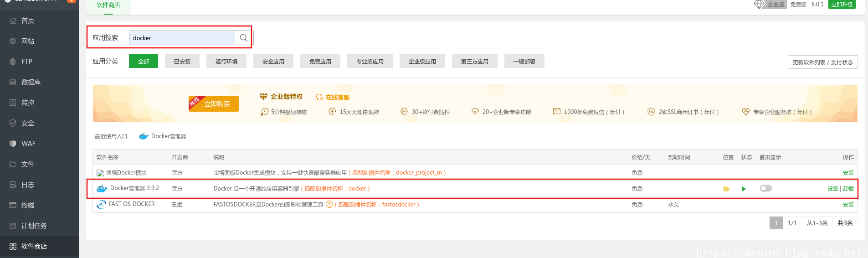Screen dimensions: 868x258
Task: Click the 立即购买 orange button
Action: tap(214, 103)
